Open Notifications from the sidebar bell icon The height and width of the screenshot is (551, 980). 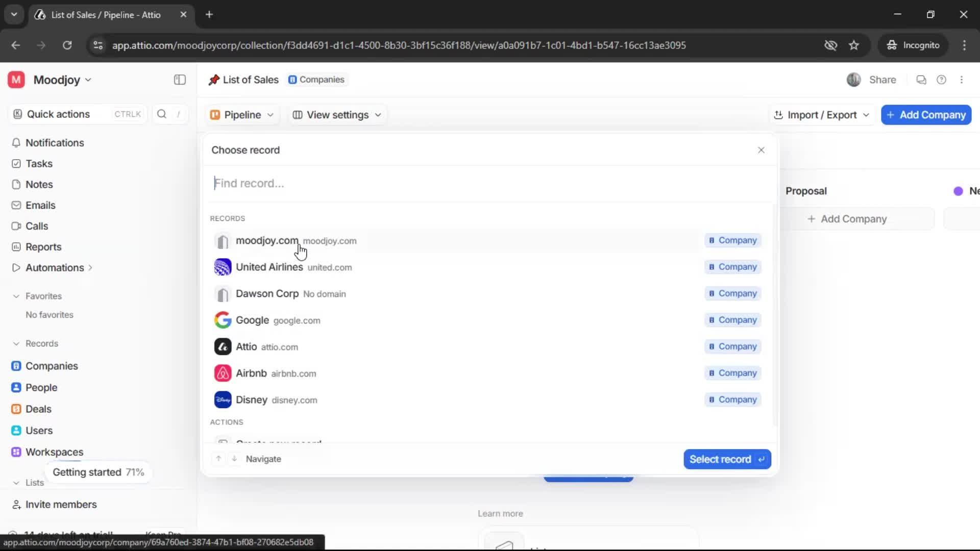(54, 143)
